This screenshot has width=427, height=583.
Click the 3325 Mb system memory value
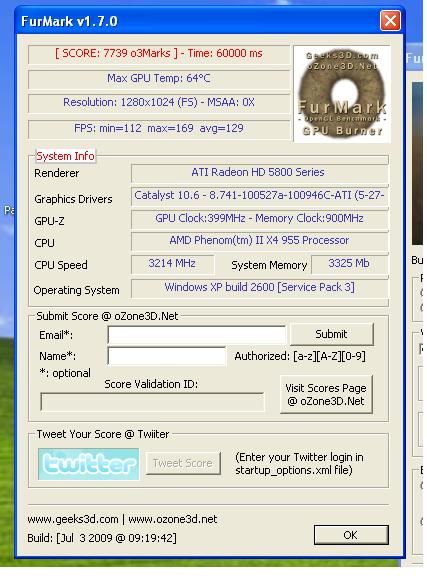pos(349,263)
